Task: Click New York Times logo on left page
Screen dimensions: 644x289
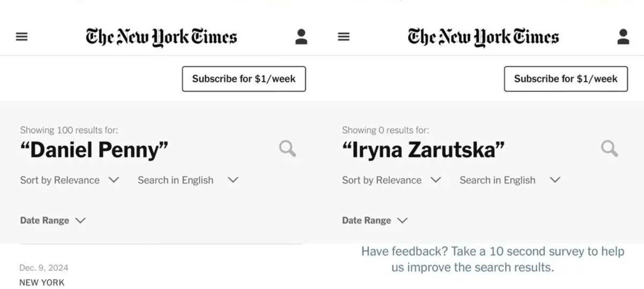Action: pyautogui.click(x=161, y=37)
